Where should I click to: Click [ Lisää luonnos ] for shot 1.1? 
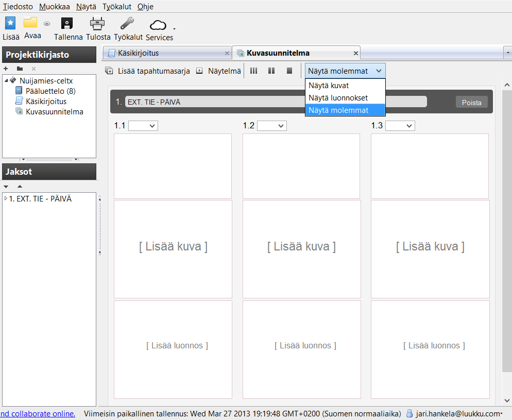(x=177, y=346)
